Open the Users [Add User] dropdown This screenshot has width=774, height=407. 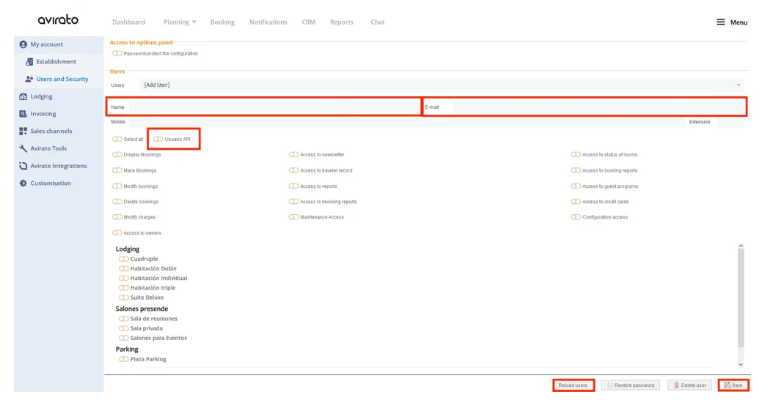tap(445, 85)
